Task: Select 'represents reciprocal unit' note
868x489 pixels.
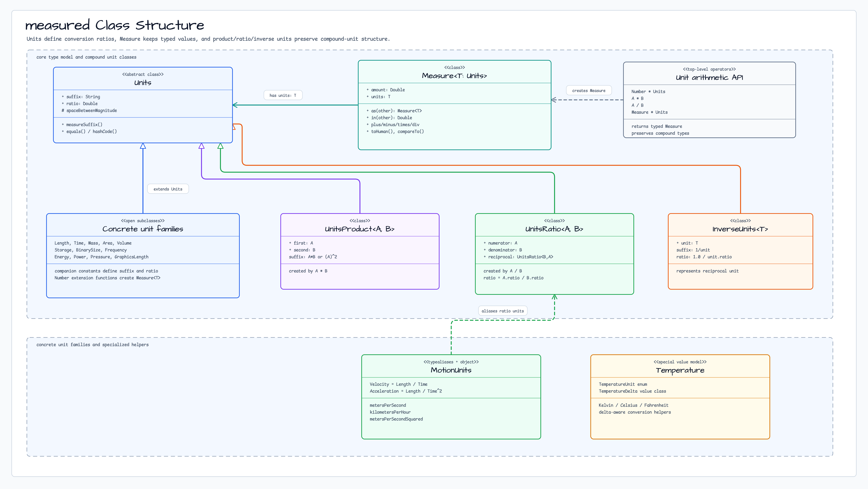Action: point(707,271)
